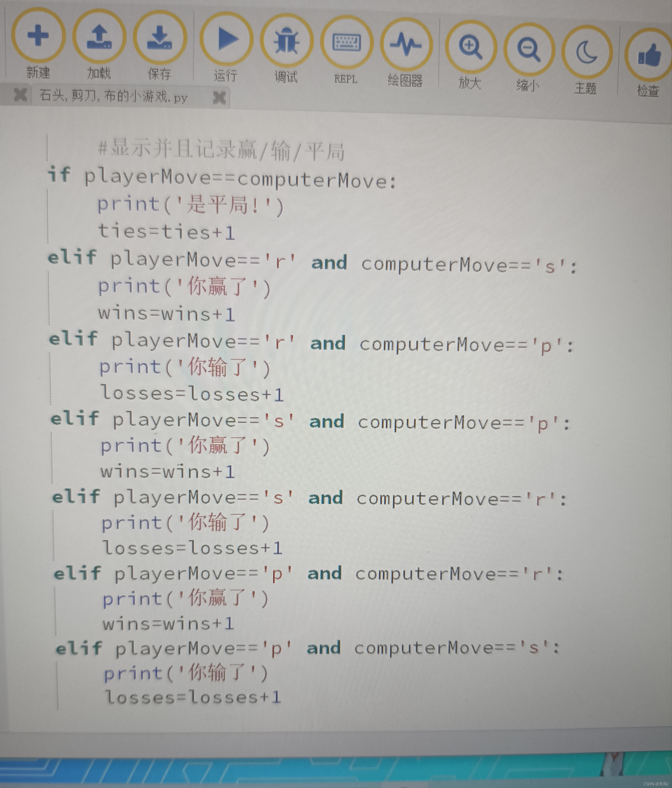
Task: Toggle theme with 主题 moon icon
Action: 587,52
